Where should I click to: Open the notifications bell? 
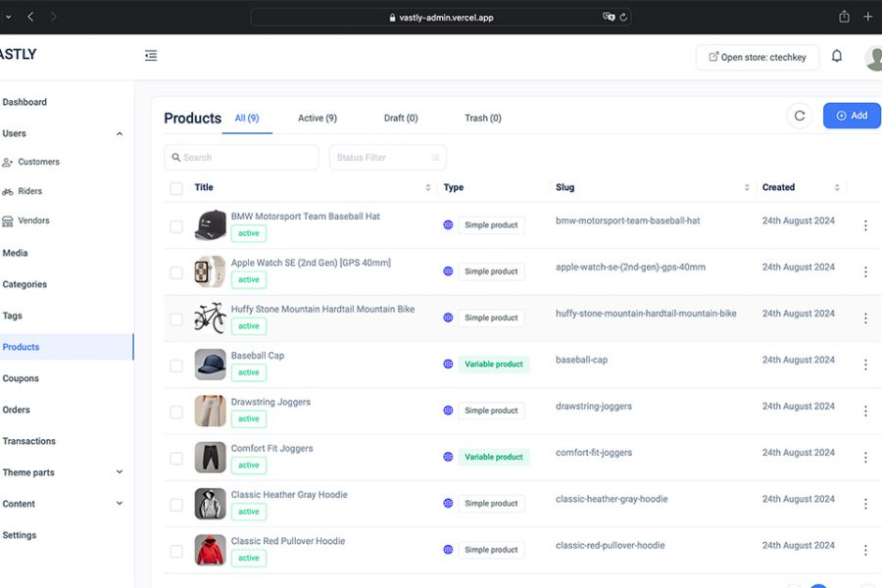click(836, 57)
